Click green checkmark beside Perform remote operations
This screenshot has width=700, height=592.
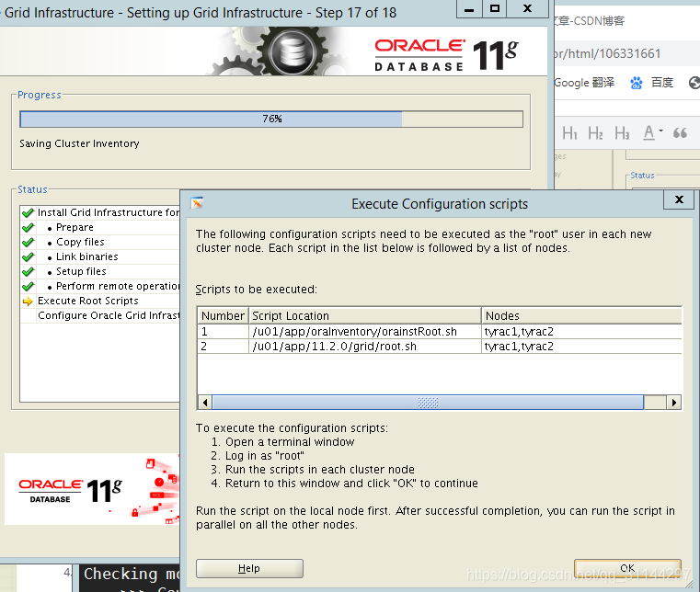29,287
